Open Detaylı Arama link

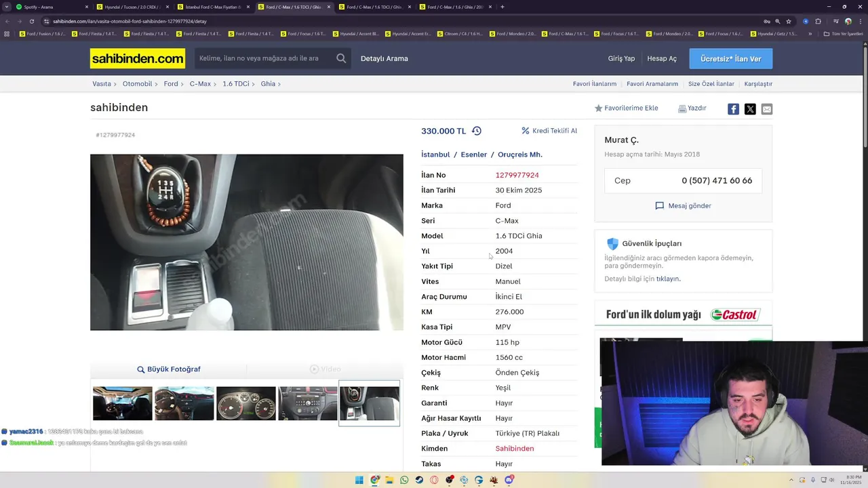click(x=384, y=59)
